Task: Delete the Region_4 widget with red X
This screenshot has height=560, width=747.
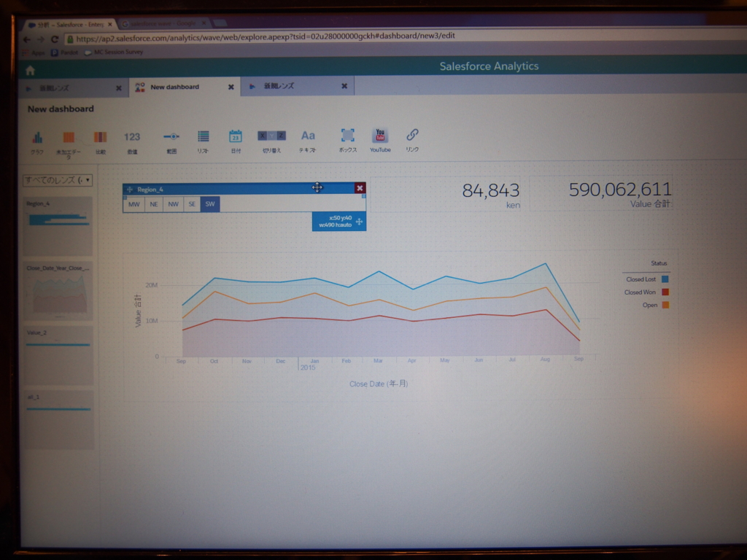Action: point(360,188)
